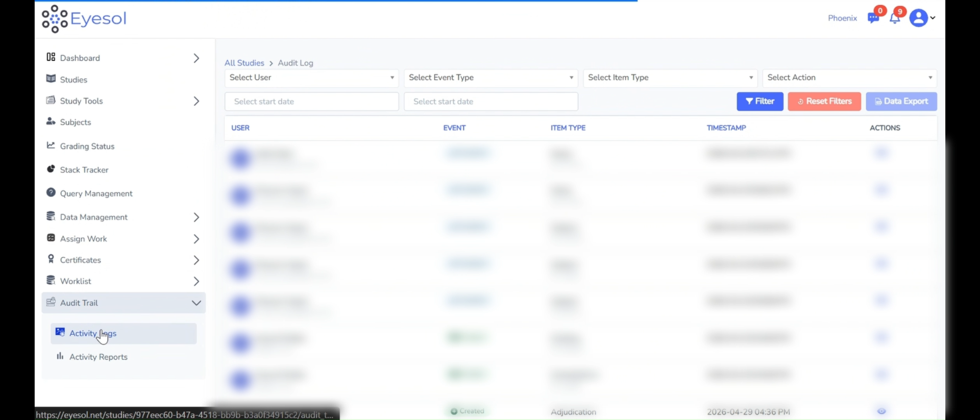Expand the Data Management submenu
980x420 pixels.
coord(196,217)
